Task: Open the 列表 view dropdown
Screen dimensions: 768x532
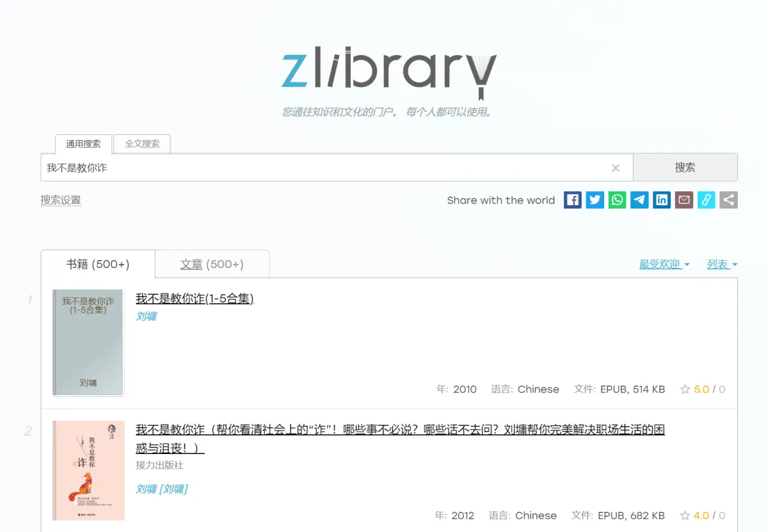Action: pyautogui.click(x=718, y=263)
